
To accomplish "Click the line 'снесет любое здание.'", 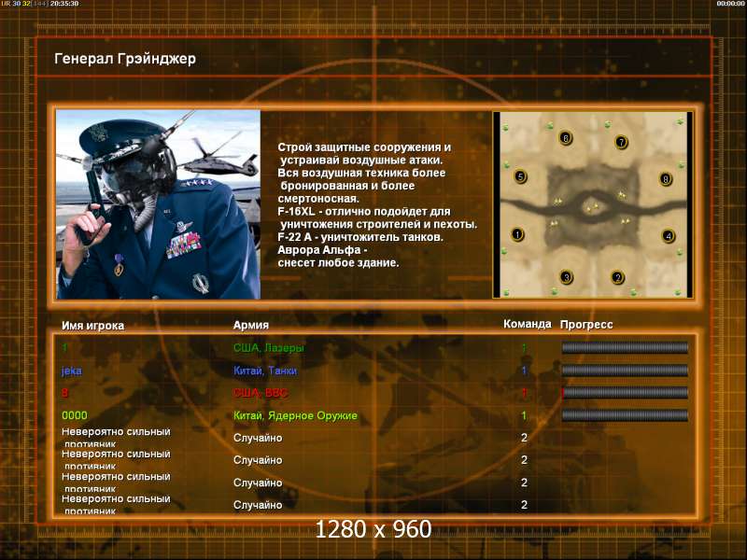I will pyautogui.click(x=338, y=263).
